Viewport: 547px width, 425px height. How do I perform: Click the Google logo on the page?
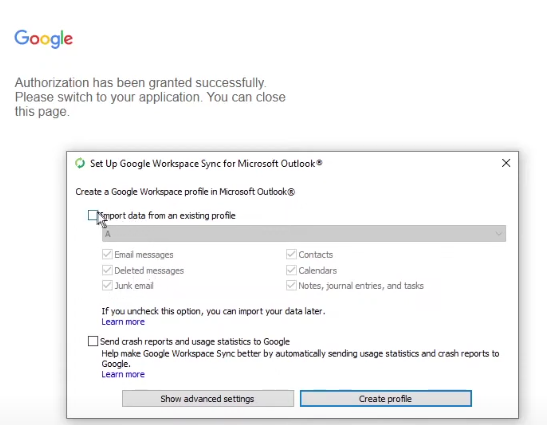[x=44, y=38]
